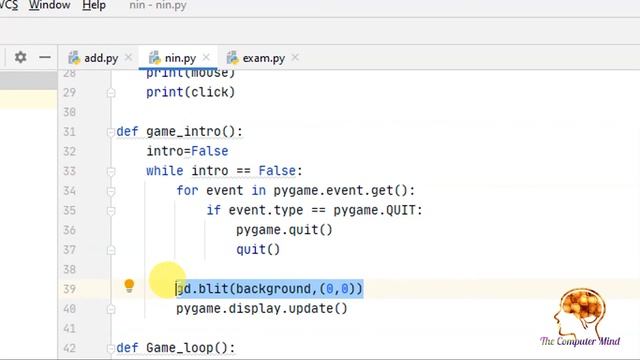640x360 pixels.
Task: Switch to the exam.py tab
Action: 264,58
